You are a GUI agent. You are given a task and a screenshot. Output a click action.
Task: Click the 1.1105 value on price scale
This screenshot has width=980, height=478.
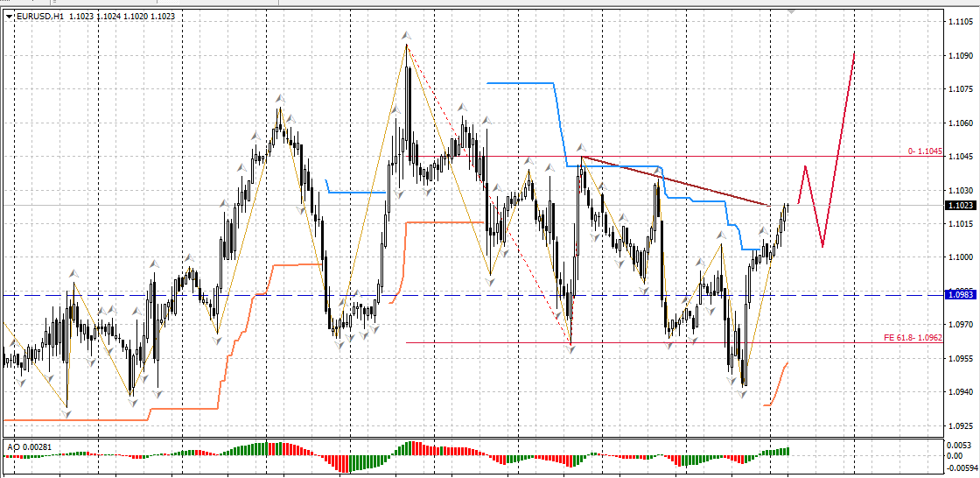pyautogui.click(x=960, y=22)
